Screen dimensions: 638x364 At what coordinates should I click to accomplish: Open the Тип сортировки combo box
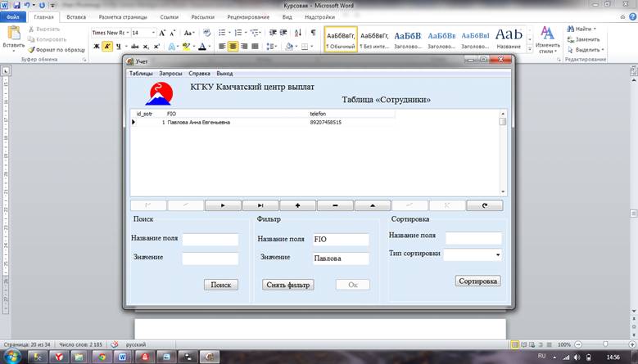[499, 254]
